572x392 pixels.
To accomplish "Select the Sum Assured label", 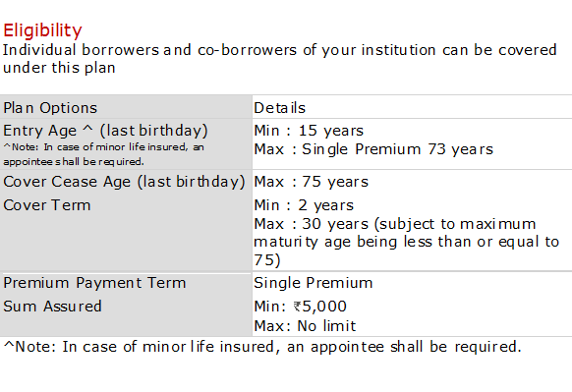I will 52,307.
